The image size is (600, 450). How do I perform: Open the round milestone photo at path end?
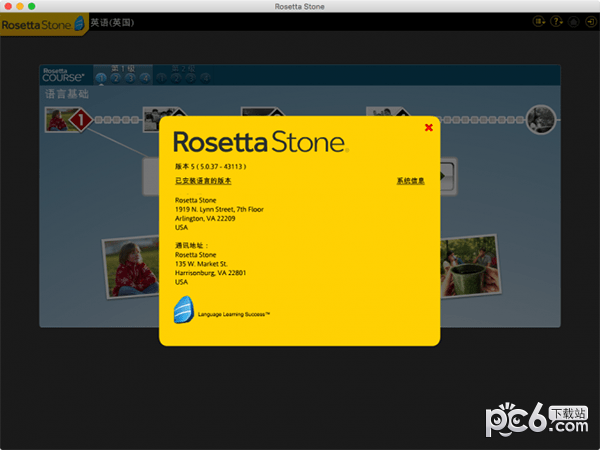(541, 120)
